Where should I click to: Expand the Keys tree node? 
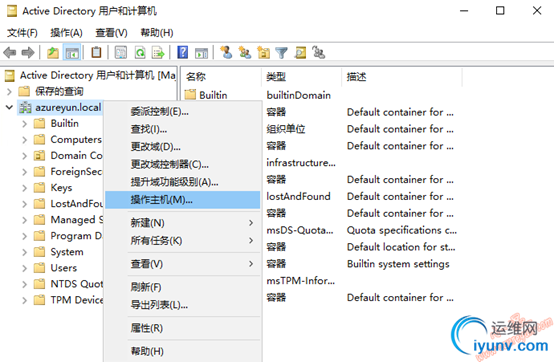24,188
